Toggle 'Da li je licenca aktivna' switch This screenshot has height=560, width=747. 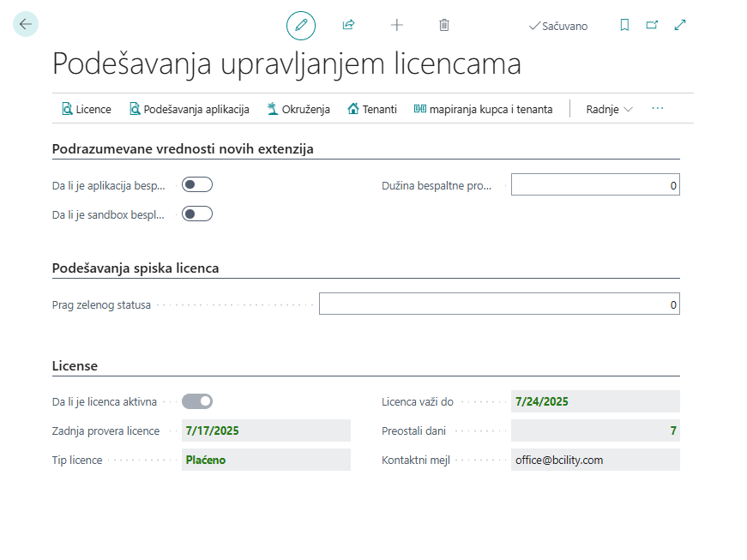(x=196, y=400)
